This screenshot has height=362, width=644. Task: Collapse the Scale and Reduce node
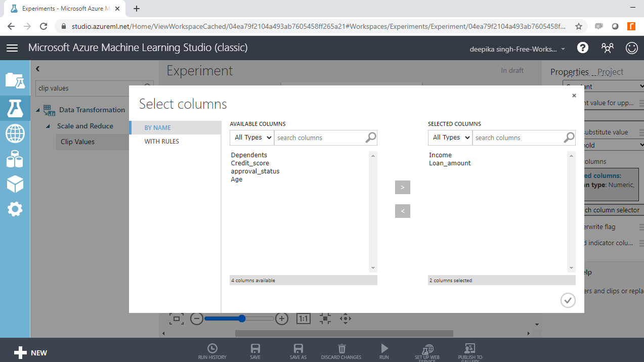(x=49, y=126)
